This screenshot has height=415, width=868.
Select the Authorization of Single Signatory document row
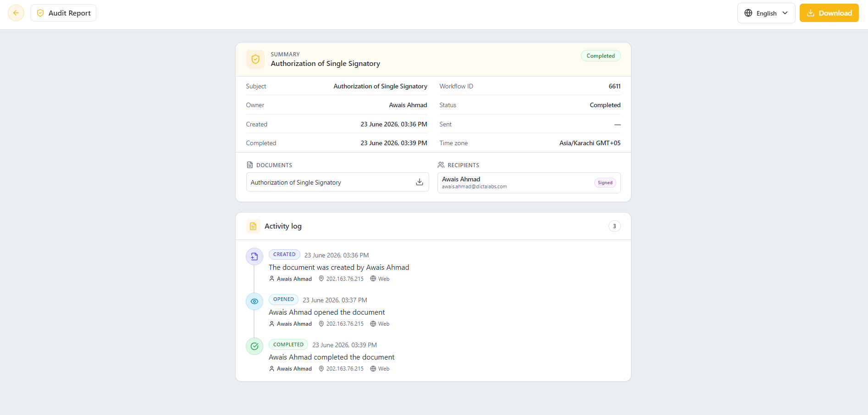pos(337,182)
